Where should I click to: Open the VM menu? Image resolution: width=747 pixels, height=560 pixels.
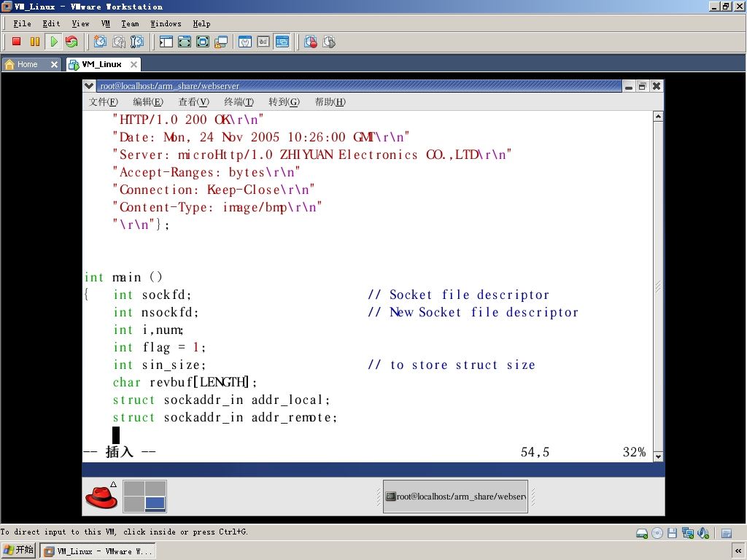105,23
